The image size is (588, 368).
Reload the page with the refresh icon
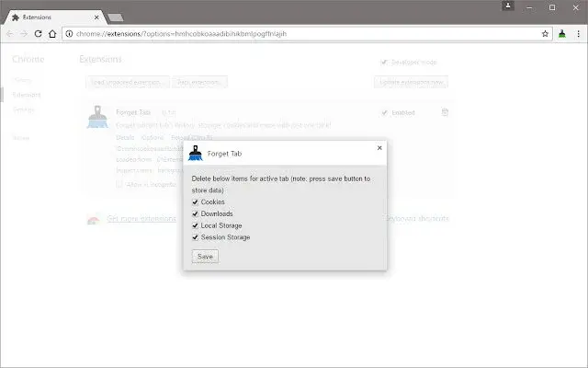[38, 34]
